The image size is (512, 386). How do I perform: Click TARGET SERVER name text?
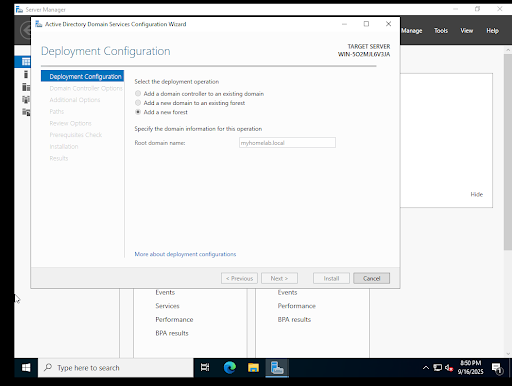[364, 54]
